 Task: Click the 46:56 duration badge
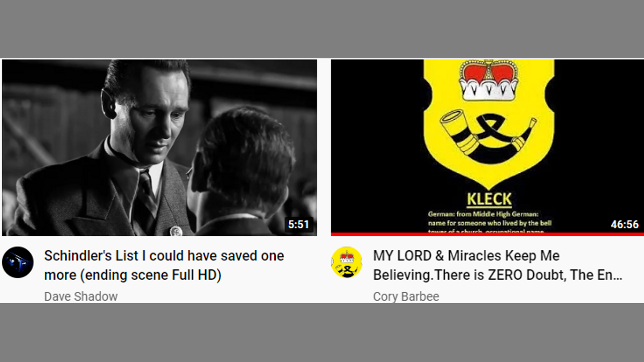(624, 224)
